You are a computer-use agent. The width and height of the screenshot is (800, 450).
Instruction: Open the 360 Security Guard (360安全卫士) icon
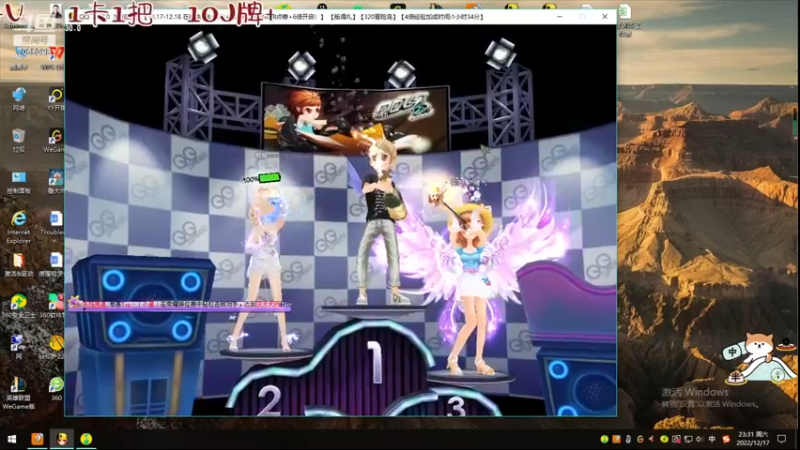pyautogui.click(x=19, y=306)
